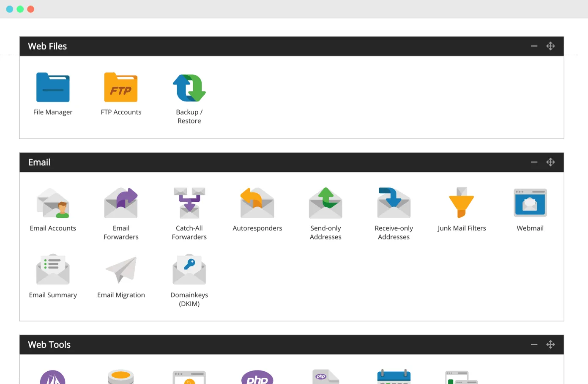Open Receive-only Addresses
The width and height of the screenshot is (588, 384).
pos(394,203)
